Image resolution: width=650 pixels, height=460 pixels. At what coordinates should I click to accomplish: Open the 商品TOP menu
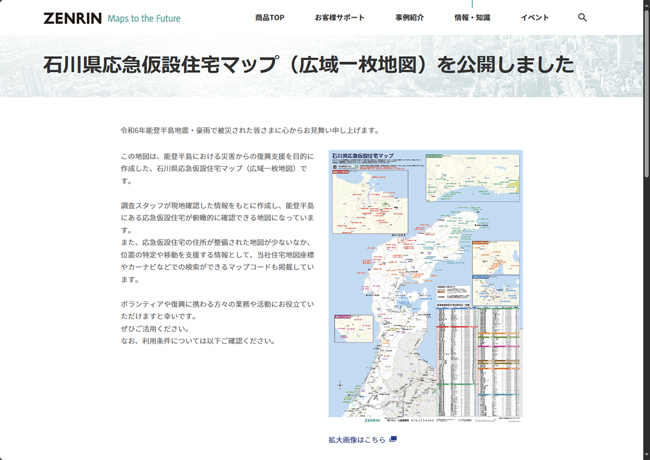click(x=269, y=17)
